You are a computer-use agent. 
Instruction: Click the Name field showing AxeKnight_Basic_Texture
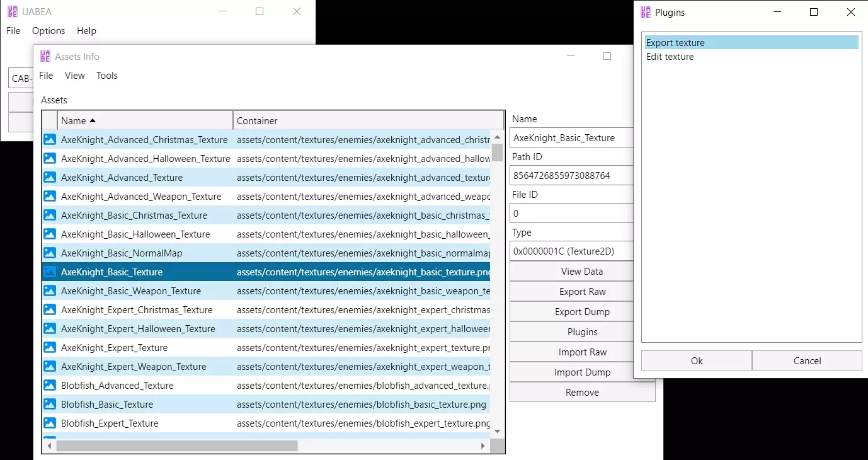571,138
